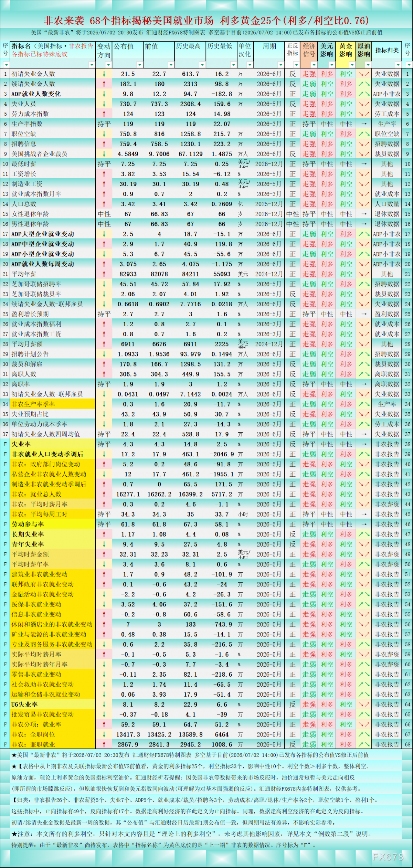Select the 指标归类 cell 盈利数据

(x=387, y=314)
